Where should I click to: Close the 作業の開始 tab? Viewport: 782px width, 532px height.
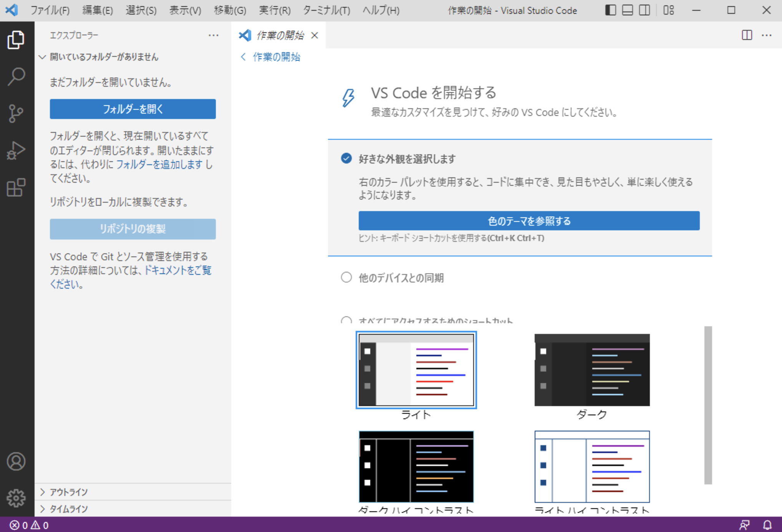coord(315,35)
